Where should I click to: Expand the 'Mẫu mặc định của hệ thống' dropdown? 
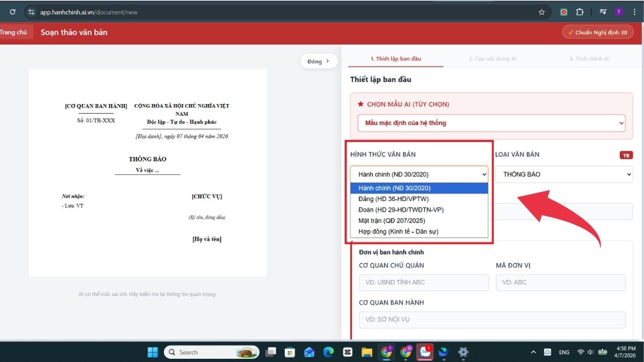pos(491,123)
